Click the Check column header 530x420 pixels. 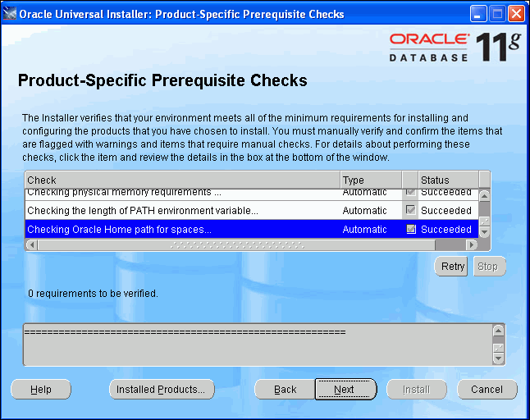point(182,180)
